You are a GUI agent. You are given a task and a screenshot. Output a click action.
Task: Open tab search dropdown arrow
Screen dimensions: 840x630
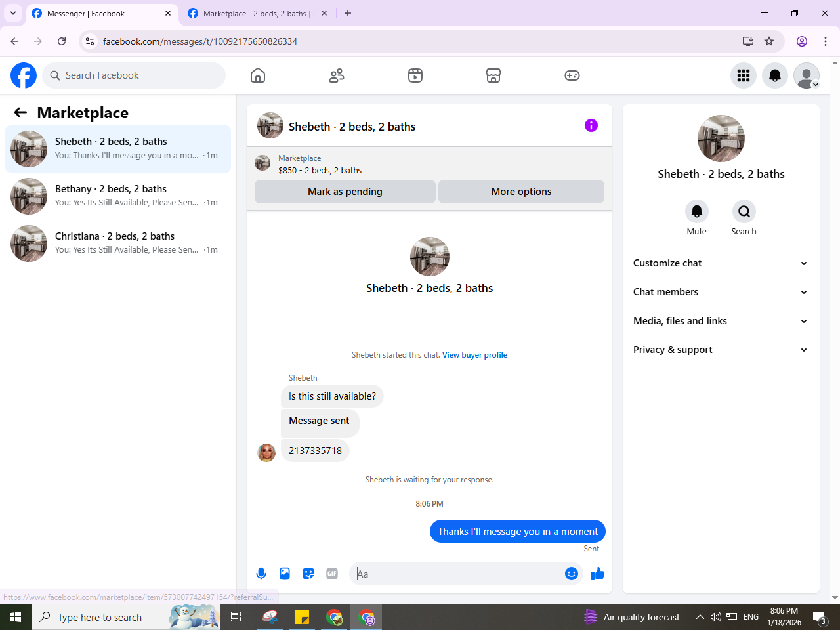pyautogui.click(x=12, y=13)
